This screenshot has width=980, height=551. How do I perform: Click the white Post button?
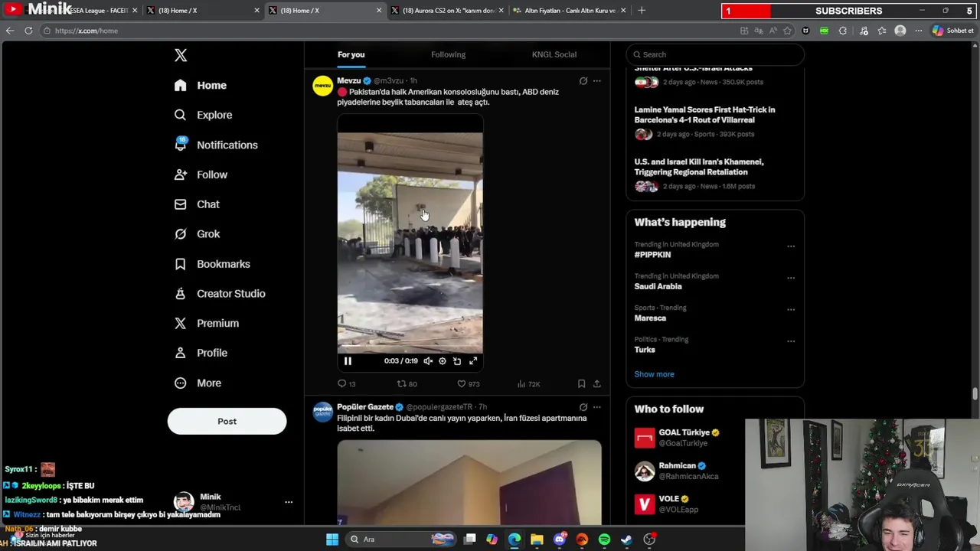(x=227, y=421)
